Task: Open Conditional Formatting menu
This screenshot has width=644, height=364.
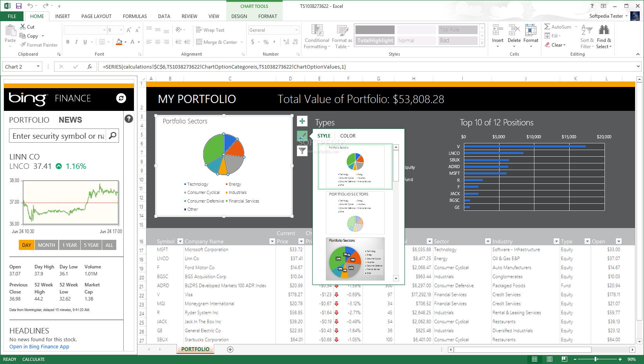Action: coord(317,37)
